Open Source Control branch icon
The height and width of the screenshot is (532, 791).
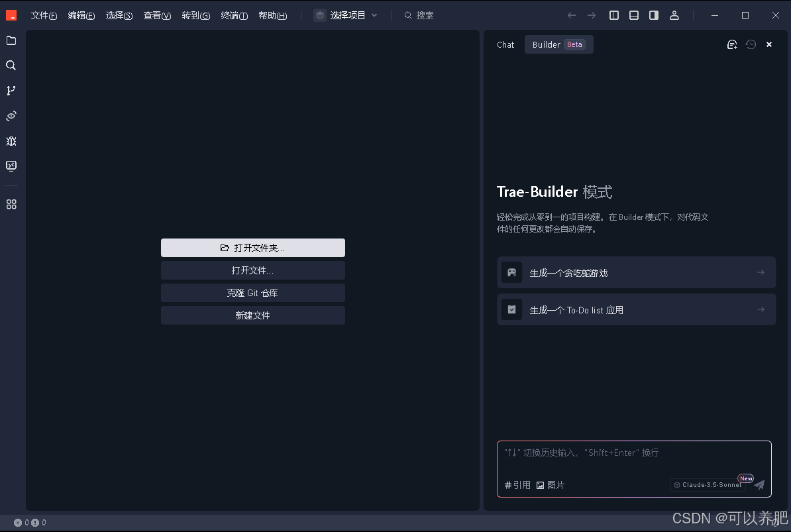pyautogui.click(x=11, y=91)
